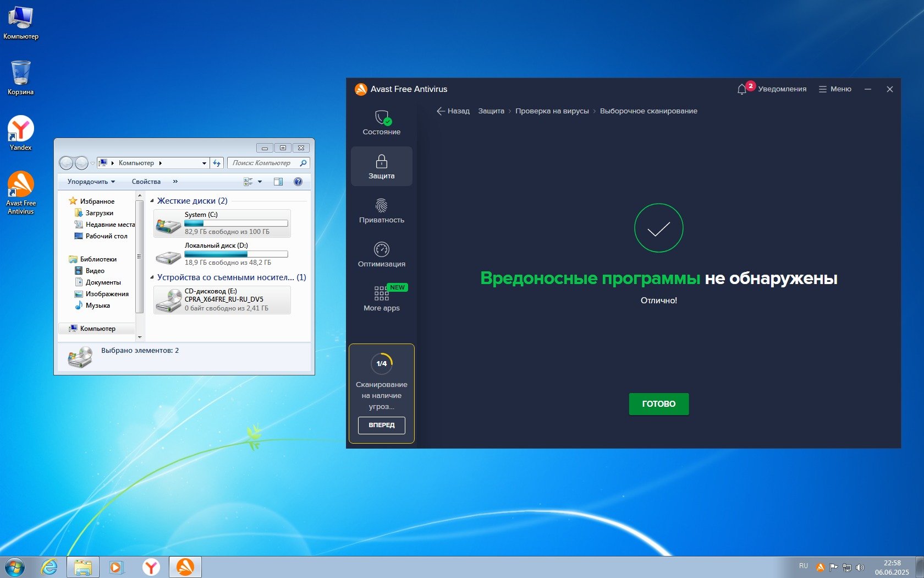The width and height of the screenshot is (924, 578).
Task: Click the Локальный диск (D:) usage bar
Action: click(236, 254)
